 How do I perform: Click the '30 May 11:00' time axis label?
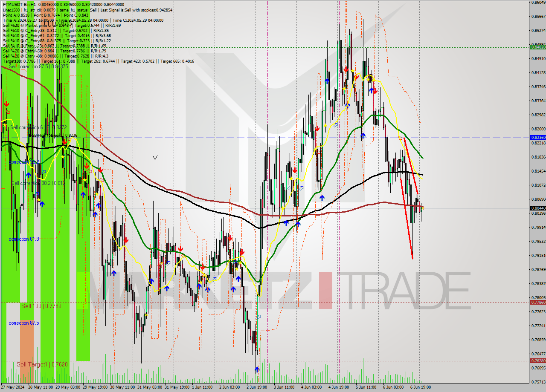[x=122, y=387]
